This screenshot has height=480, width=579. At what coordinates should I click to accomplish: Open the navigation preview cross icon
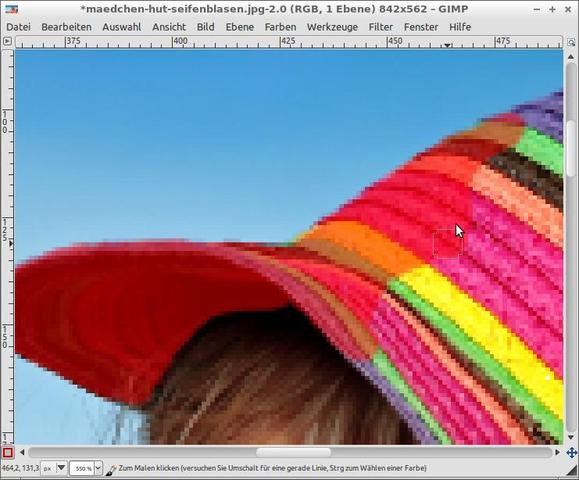coord(571,452)
